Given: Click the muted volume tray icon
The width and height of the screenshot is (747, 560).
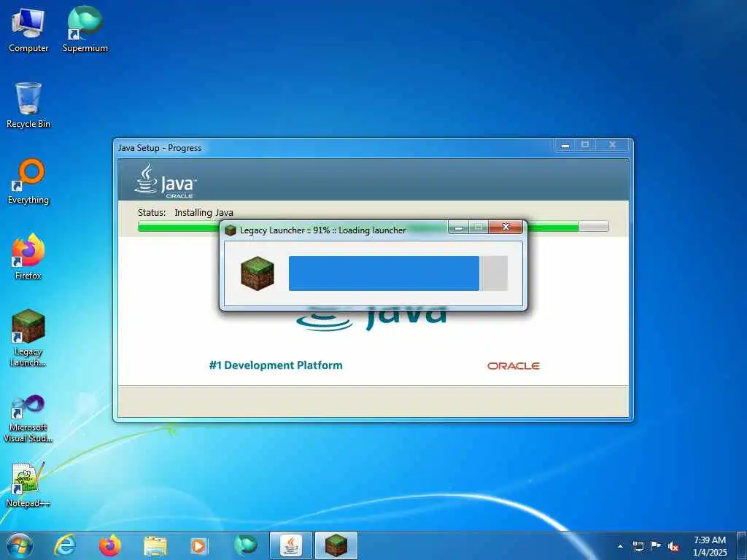Looking at the screenshot, I should pos(673,547).
